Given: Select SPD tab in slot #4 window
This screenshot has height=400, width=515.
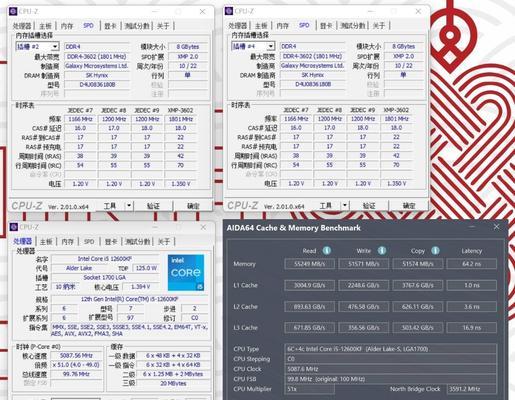Looking at the screenshot, I should tap(304, 25).
